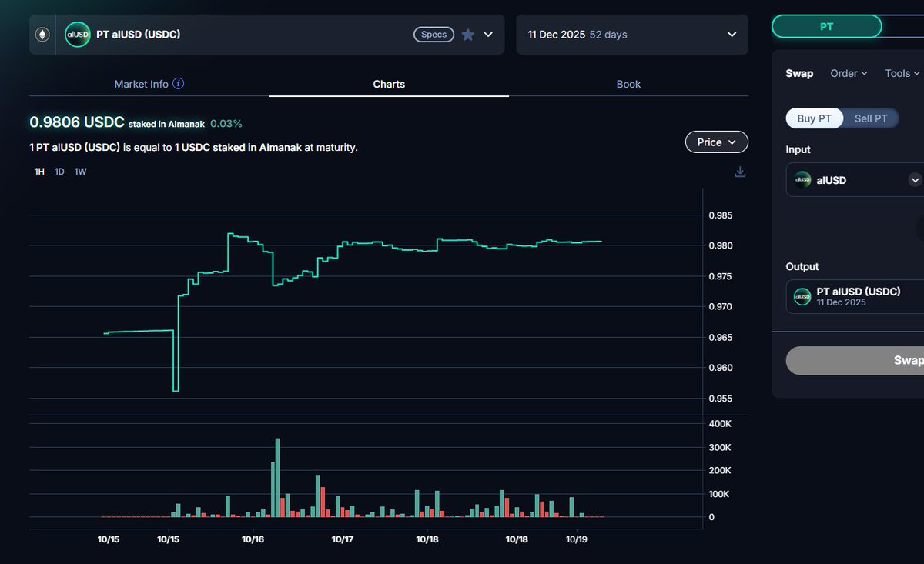Image resolution: width=924 pixels, height=564 pixels.
Task: Click the PT alUSD (USDC) market title
Action: tap(139, 35)
